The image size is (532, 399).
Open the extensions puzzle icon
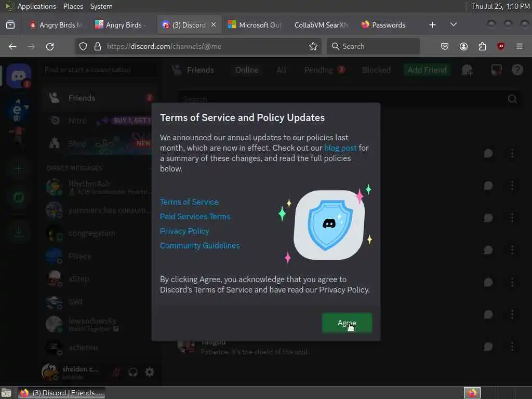pyautogui.click(x=482, y=46)
